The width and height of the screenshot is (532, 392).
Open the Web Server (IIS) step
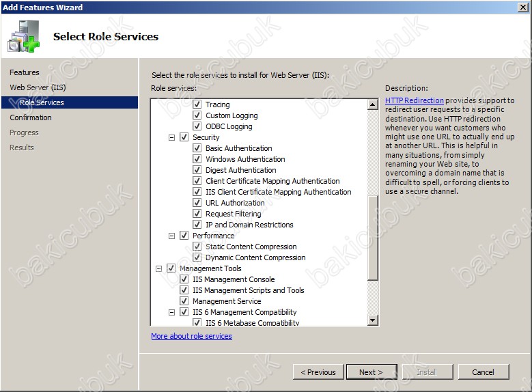point(38,87)
